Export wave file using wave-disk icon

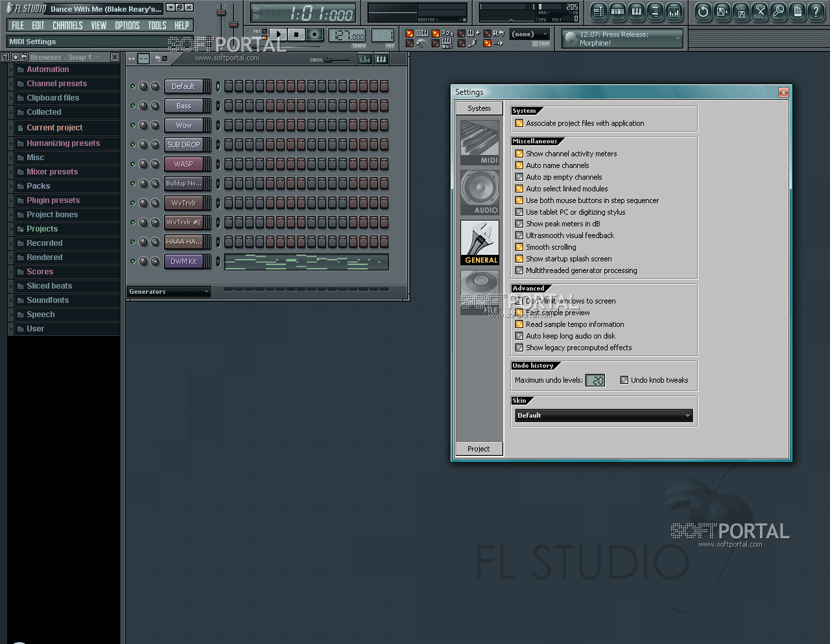pos(741,12)
